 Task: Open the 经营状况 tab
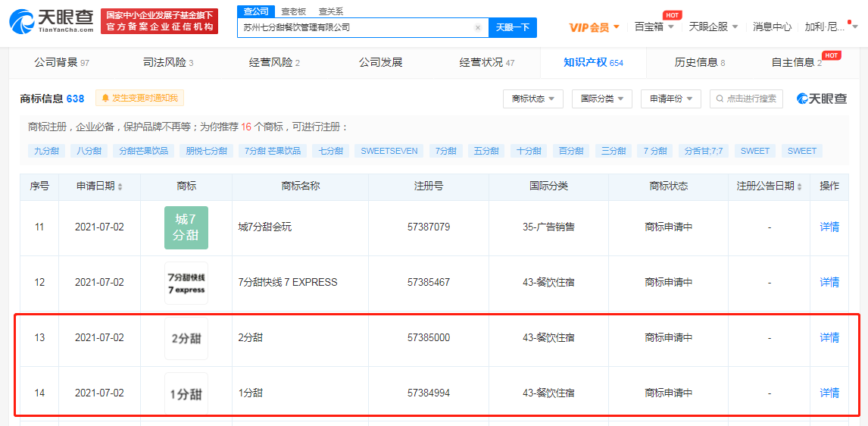coord(486,63)
